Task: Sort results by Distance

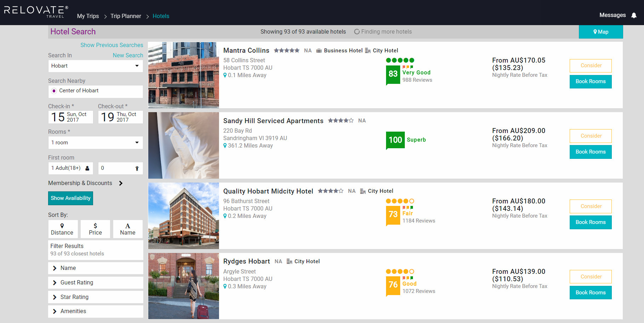Action: [x=63, y=229]
